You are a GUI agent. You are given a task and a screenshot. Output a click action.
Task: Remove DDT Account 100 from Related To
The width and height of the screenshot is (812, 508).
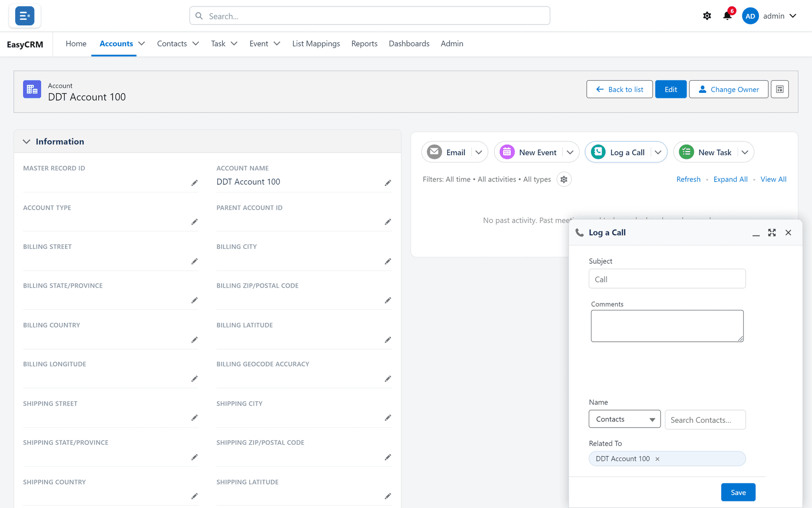coord(657,459)
